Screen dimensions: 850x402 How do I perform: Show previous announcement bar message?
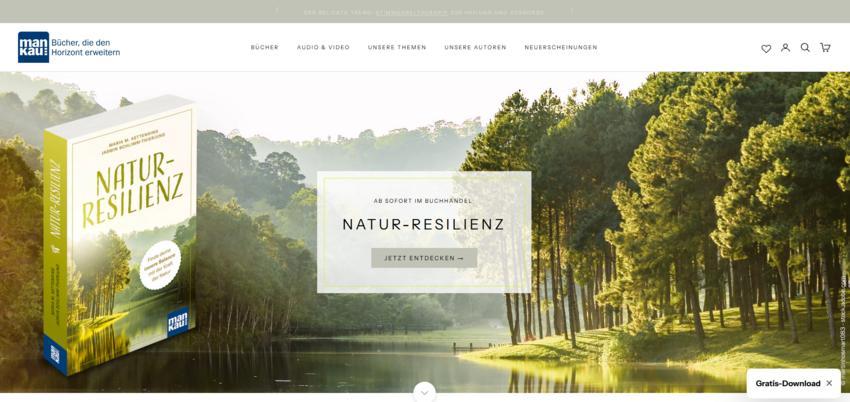(277, 11)
